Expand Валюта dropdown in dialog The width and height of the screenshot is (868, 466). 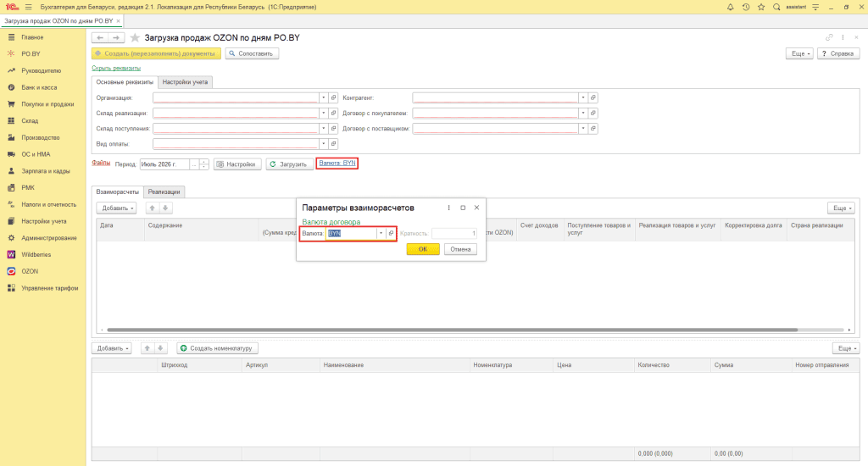pyautogui.click(x=381, y=234)
